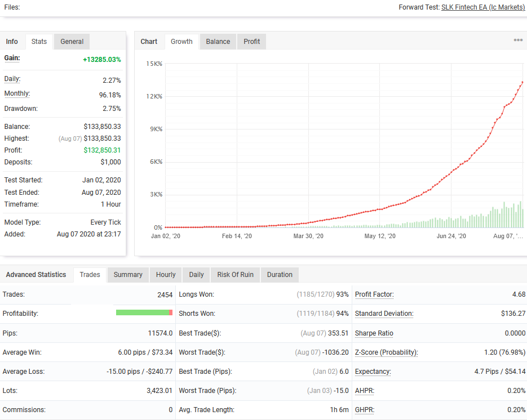Click the Daily label in Info panel
This screenshot has height=420, width=527.
tap(12, 79)
